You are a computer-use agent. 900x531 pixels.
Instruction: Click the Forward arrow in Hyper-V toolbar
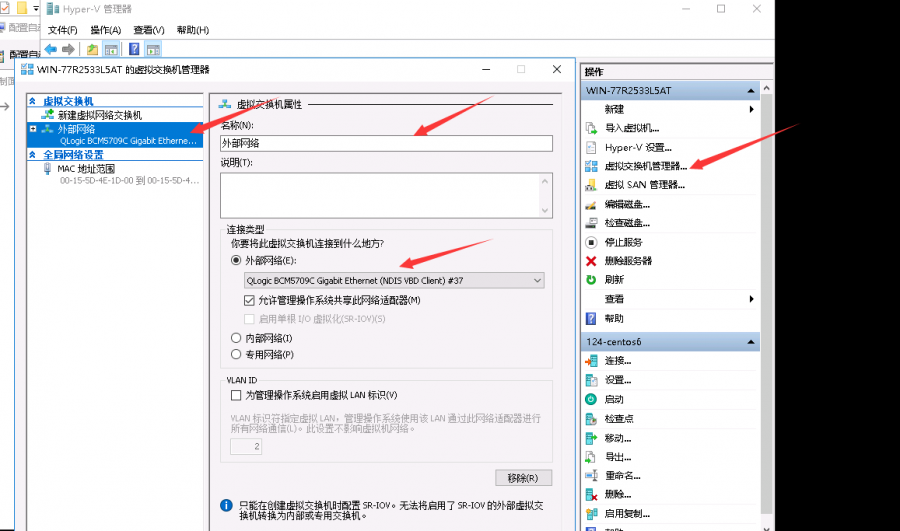[68, 49]
